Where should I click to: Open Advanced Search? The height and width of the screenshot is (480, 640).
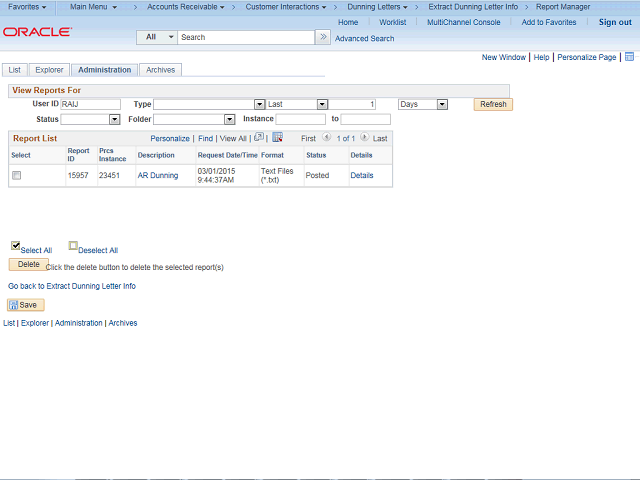[x=364, y=38]
